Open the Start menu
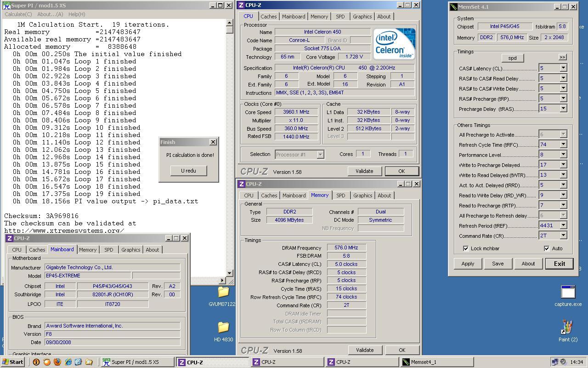 [x=12, y=362]
